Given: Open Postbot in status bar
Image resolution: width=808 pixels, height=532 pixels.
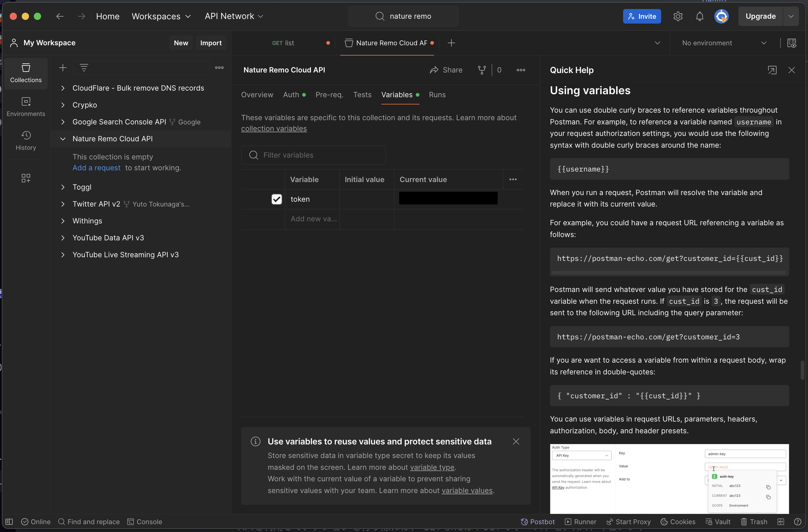Looking at the screenshot, I should [x=538, y=522].
